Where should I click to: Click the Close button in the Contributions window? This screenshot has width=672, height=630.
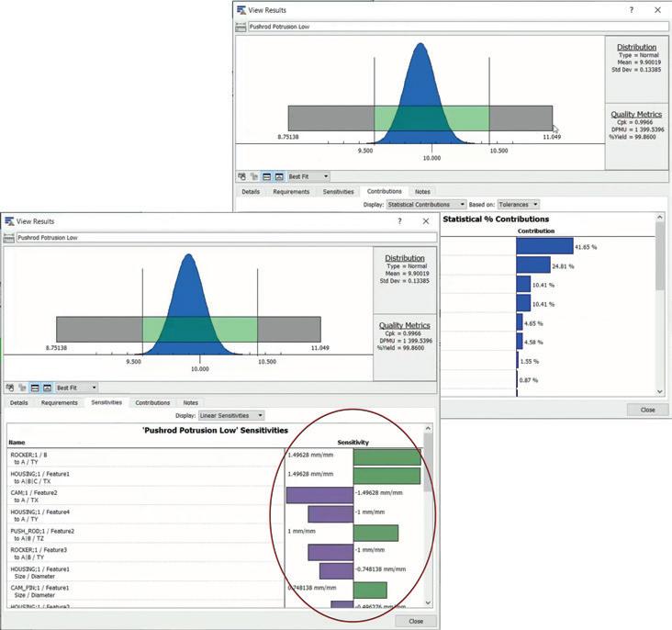click(x=647, y=410)
